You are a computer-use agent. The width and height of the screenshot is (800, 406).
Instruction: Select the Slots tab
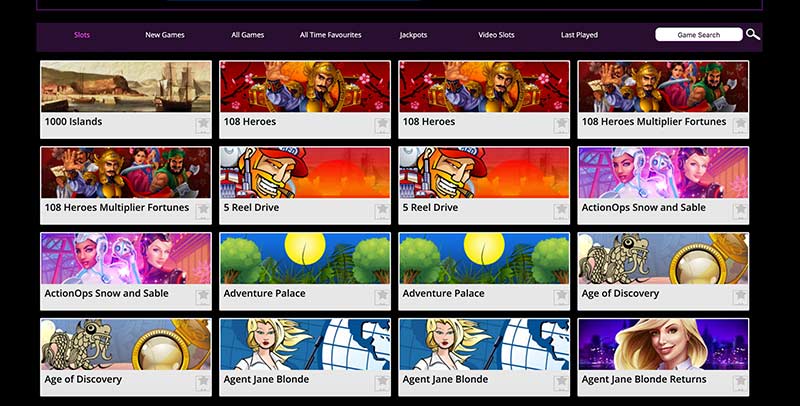(82, 35)
